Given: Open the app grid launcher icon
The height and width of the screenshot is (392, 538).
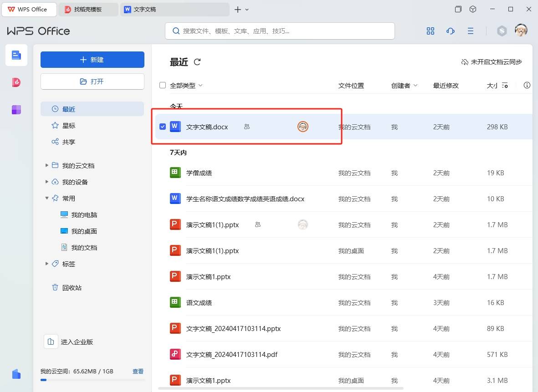Looking at the screenshot, I should tap(430, 31).
